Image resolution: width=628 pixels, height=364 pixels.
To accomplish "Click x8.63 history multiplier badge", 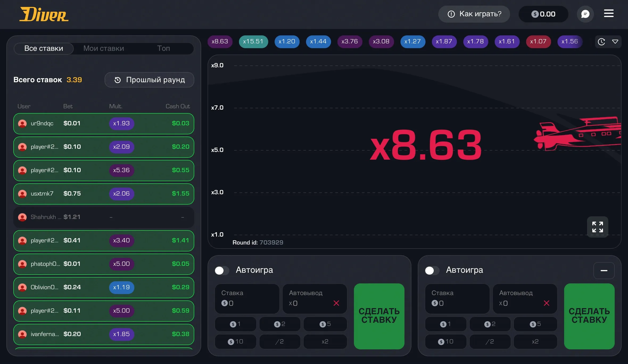I will tap(220, 42).
